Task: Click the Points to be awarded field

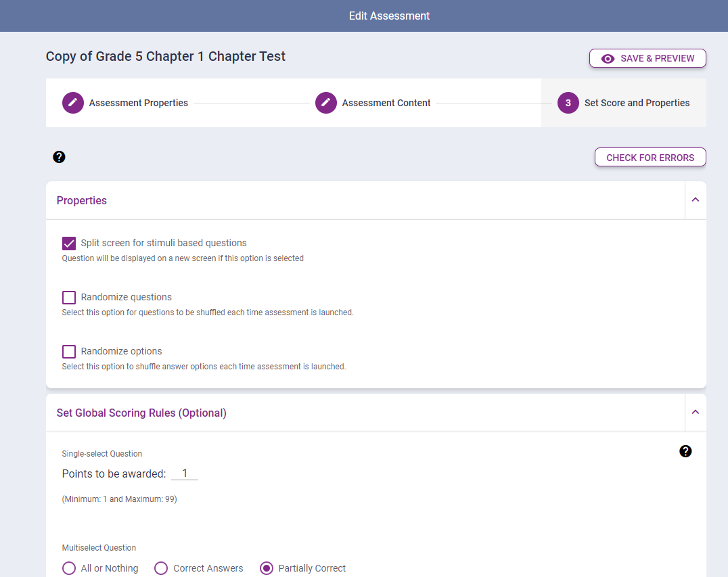Action: click(184, 474)
